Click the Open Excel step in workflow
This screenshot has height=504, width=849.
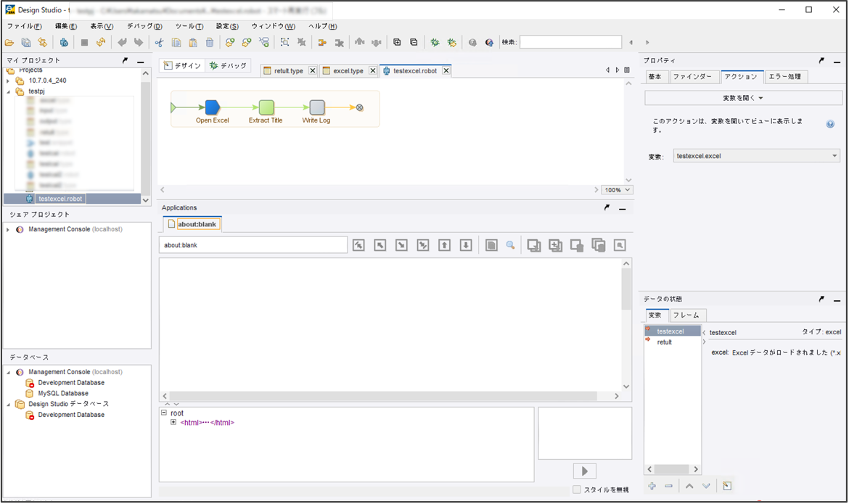[212, 108]
